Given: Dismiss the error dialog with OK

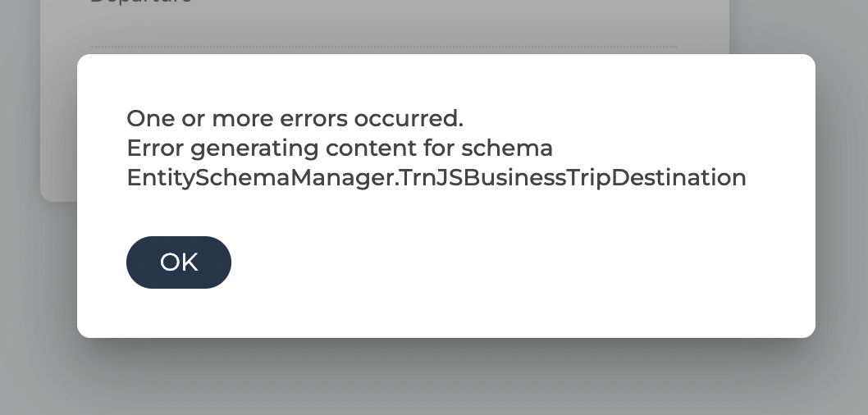Looking at the screenshot, I should 179,262.
